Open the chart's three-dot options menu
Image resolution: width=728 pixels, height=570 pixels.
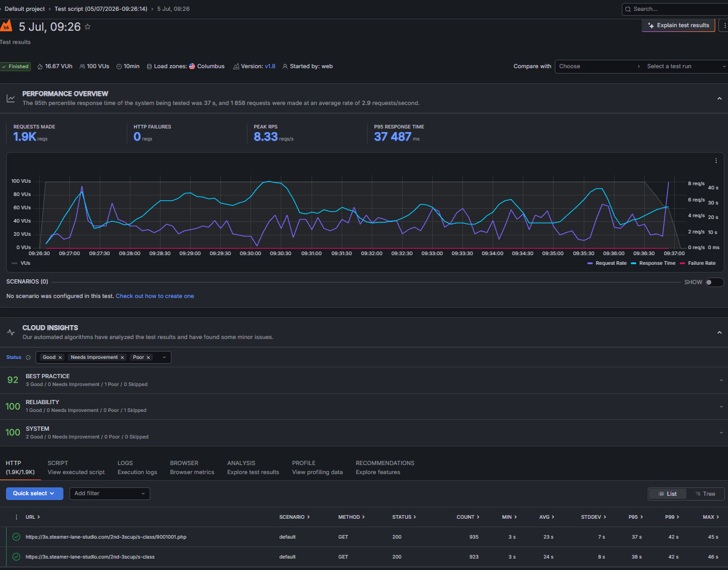click(716, 161)
